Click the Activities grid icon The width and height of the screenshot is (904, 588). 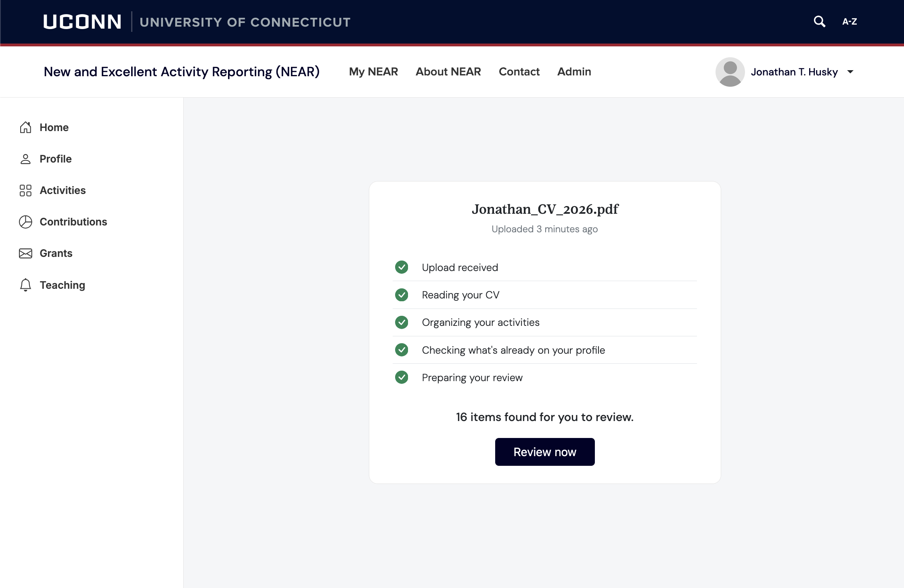click(25, 190)
